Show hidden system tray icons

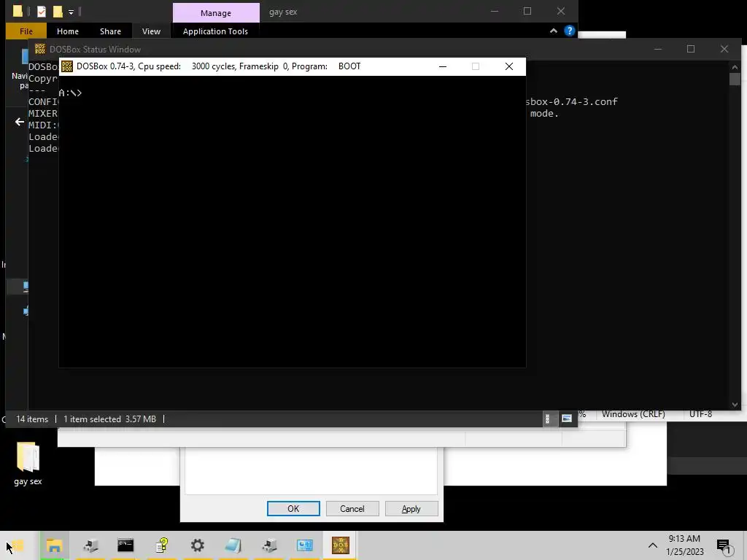click(653, 545)
